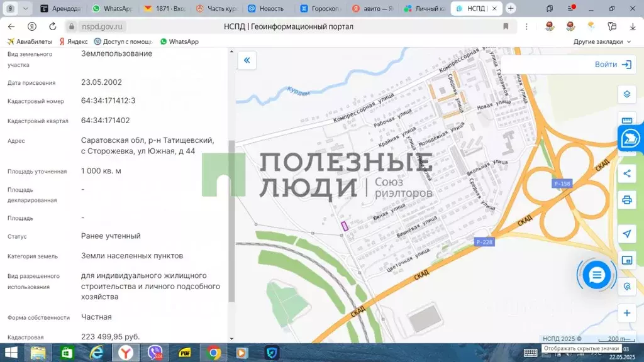Open browser side panel icon
This screenshot has height=362, width=644.
(x=550, y=8)
